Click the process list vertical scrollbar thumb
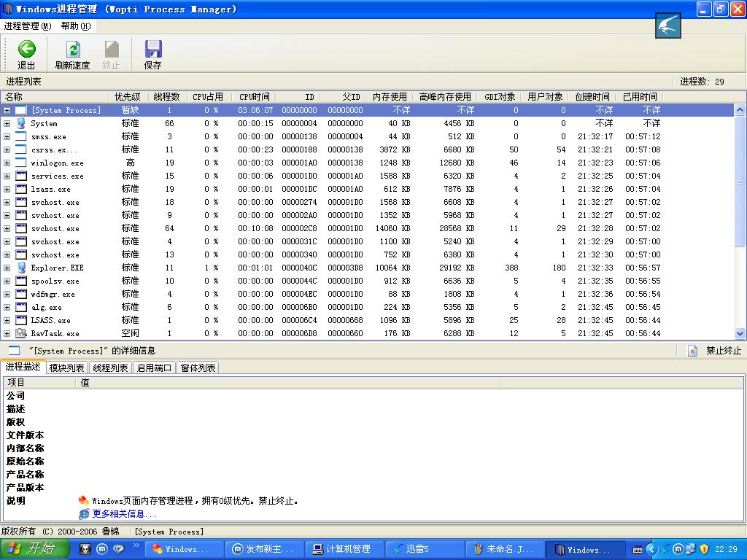The width and height of the screenshot is (747, 560). coord(740,182)
